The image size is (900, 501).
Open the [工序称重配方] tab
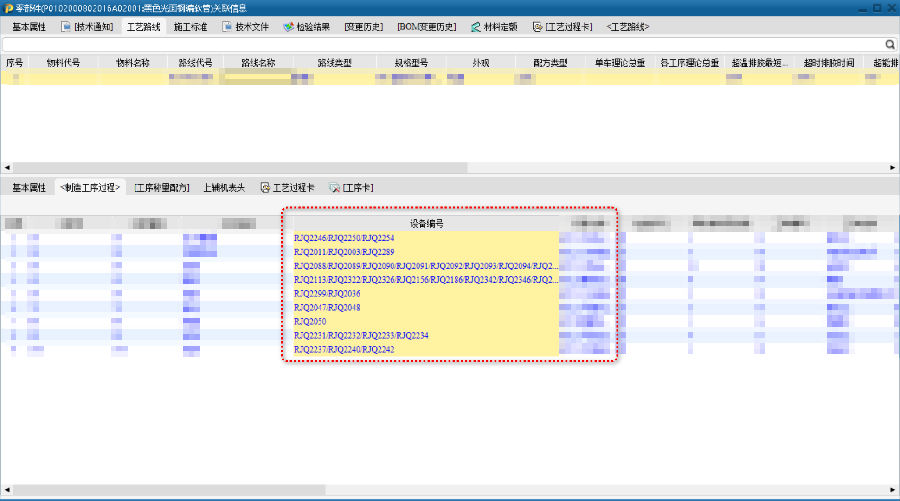(x=162, y=188)
